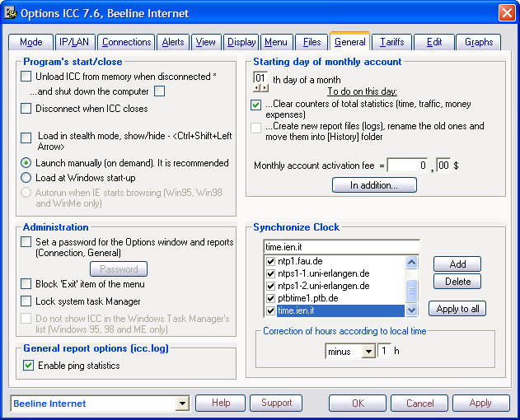Uncheck the ntp1.fau.de server checkbox

point(270,262)
